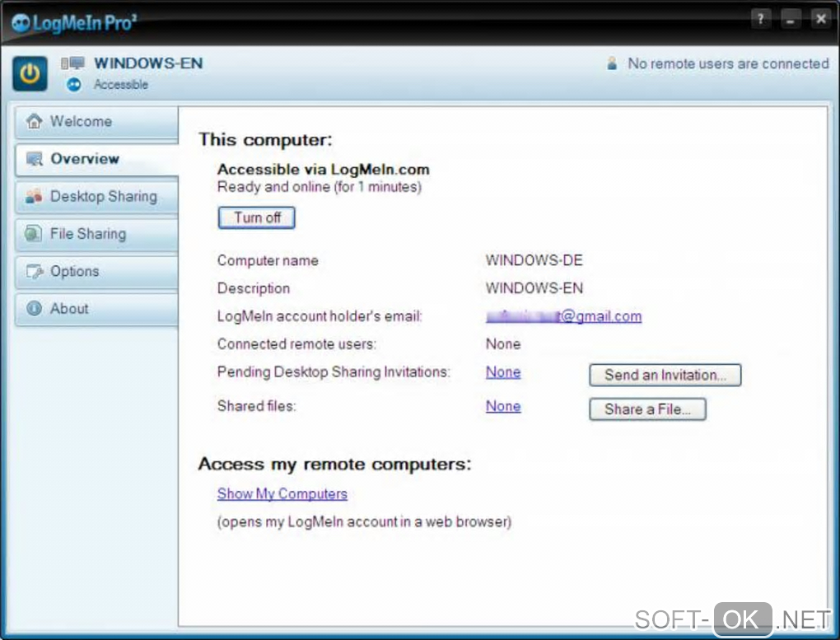Viewport: 840px width, 640px height.
Task: Click 'Accessible via LogMeIn.com' text
Action: point(324,170)
